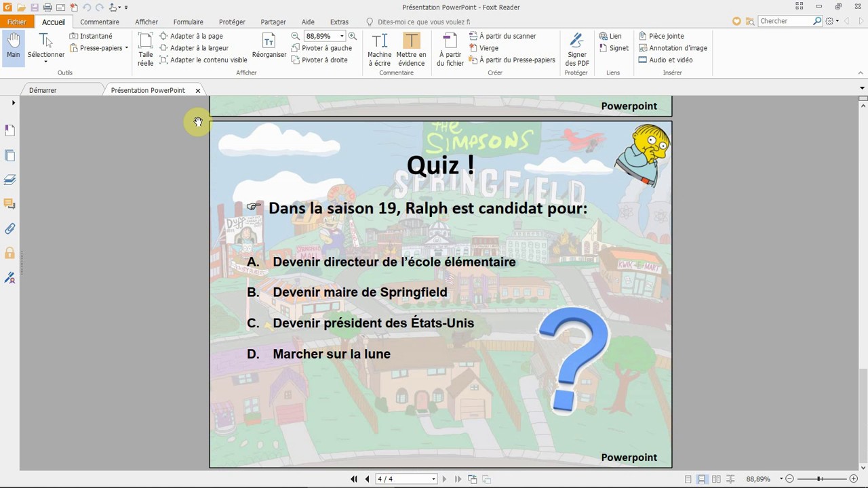
Task: Open the Signatures side panel
Action: click(9, 278)
